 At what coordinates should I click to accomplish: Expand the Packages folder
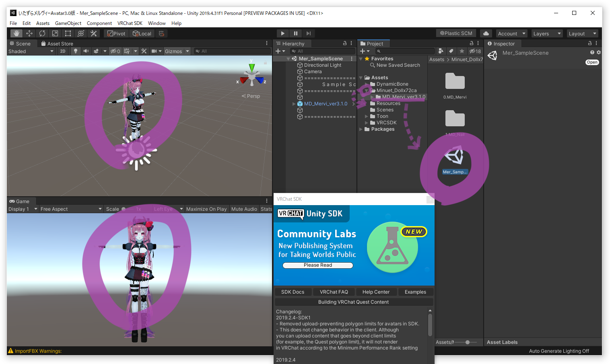(x=361, y=129)
